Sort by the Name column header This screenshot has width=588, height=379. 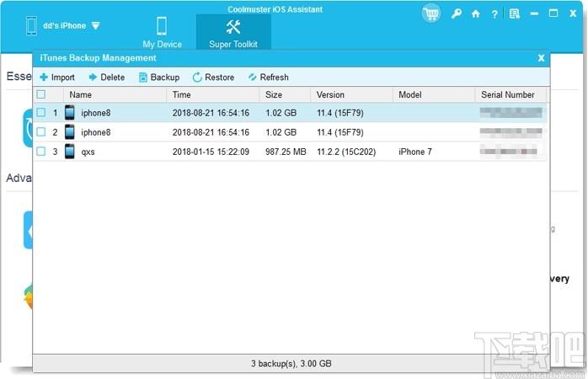coord(115,94)
